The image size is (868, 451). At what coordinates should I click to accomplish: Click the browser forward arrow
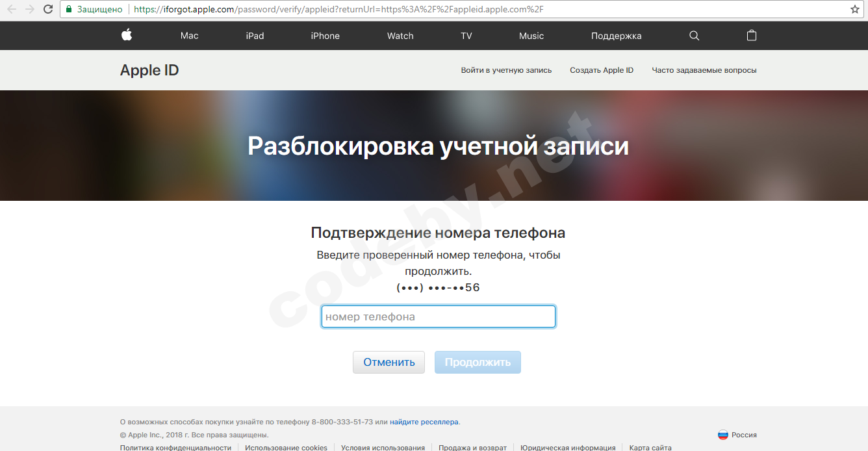pos(30,10)
